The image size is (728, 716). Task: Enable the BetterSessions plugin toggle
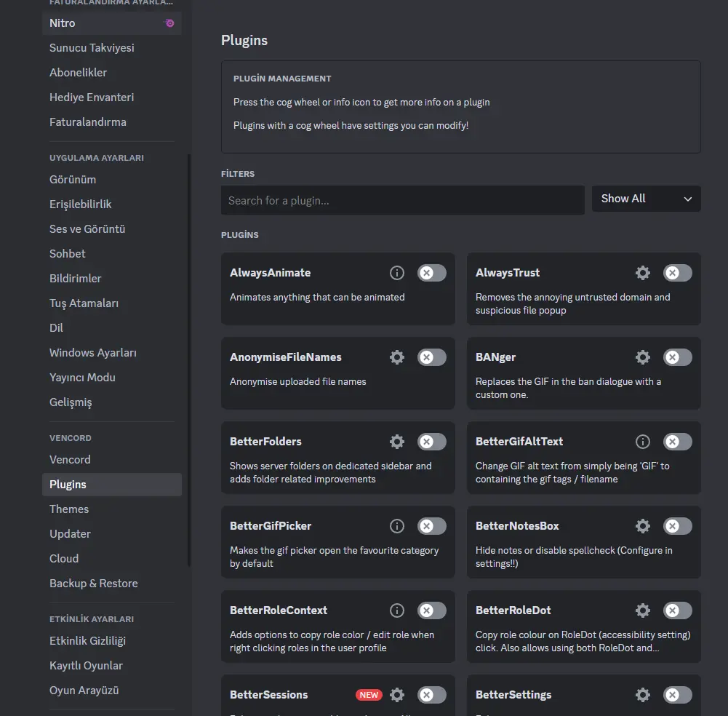click(432, 695)
